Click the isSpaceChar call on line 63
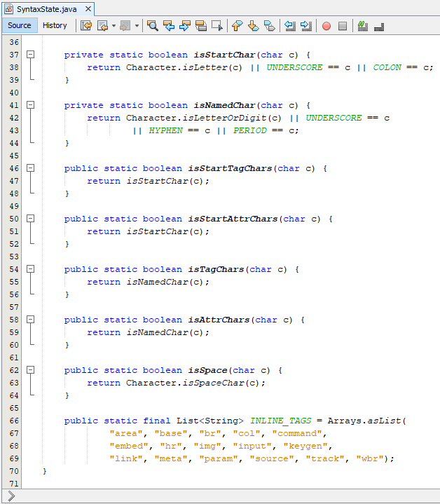Image resolution: width=440 pixels, height=504 pixels. click(x=213, y=383)
